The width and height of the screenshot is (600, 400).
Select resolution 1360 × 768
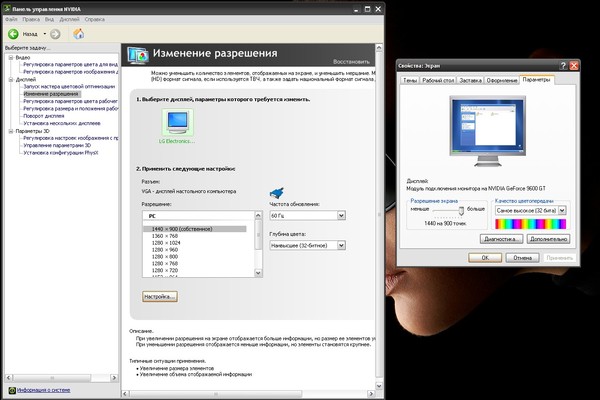165,236
